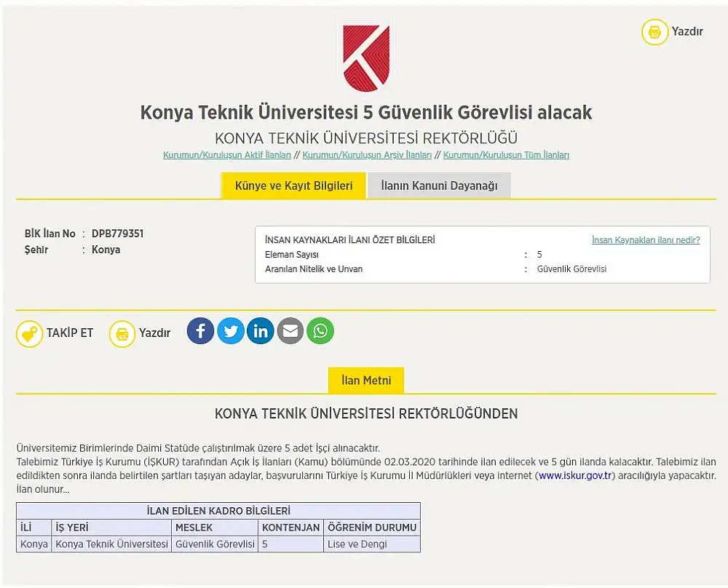728x588 pixels.
Task: Visit the www.iskur.gov.tr link
Action: pos(575,476)
